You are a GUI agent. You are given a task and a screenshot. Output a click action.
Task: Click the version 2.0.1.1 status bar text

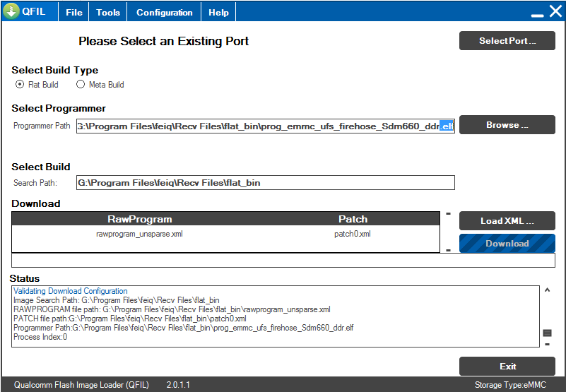click(x=178, y=385)
